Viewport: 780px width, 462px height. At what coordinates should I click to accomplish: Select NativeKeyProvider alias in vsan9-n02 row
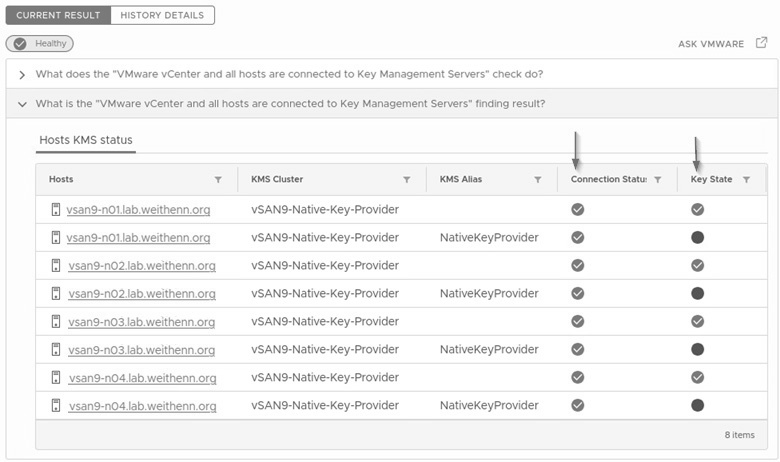[489, 293]
